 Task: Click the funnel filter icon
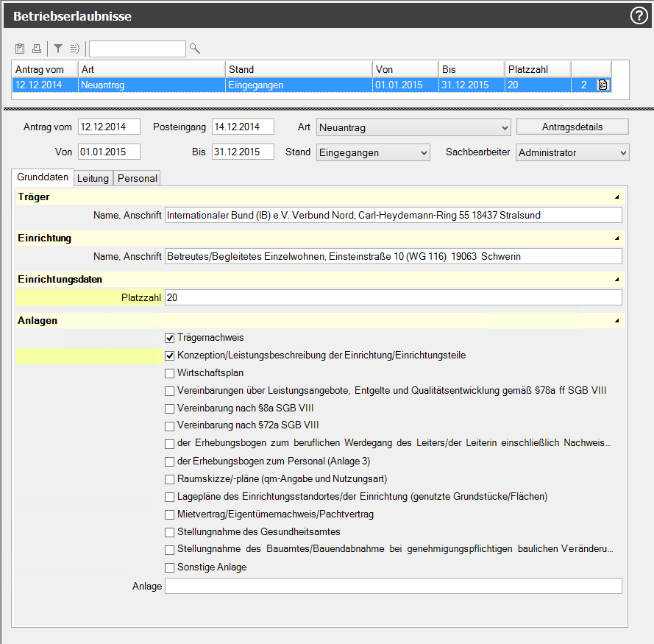(58, 49)
